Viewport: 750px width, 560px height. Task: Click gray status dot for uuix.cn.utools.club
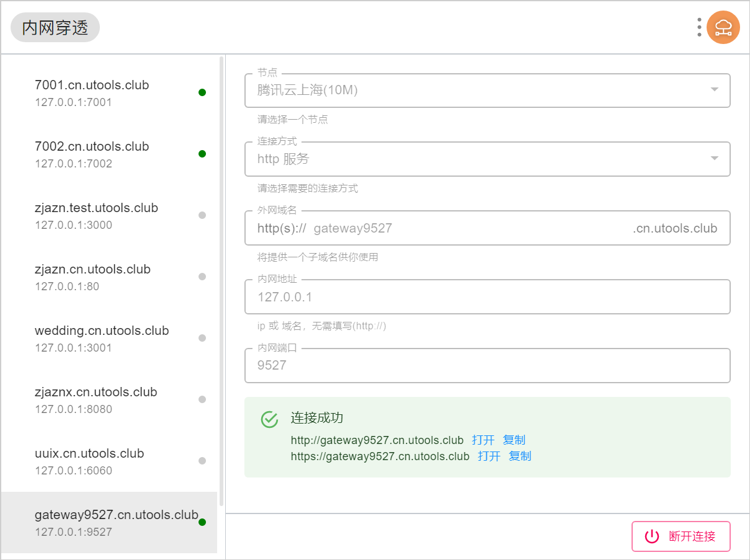202,461
